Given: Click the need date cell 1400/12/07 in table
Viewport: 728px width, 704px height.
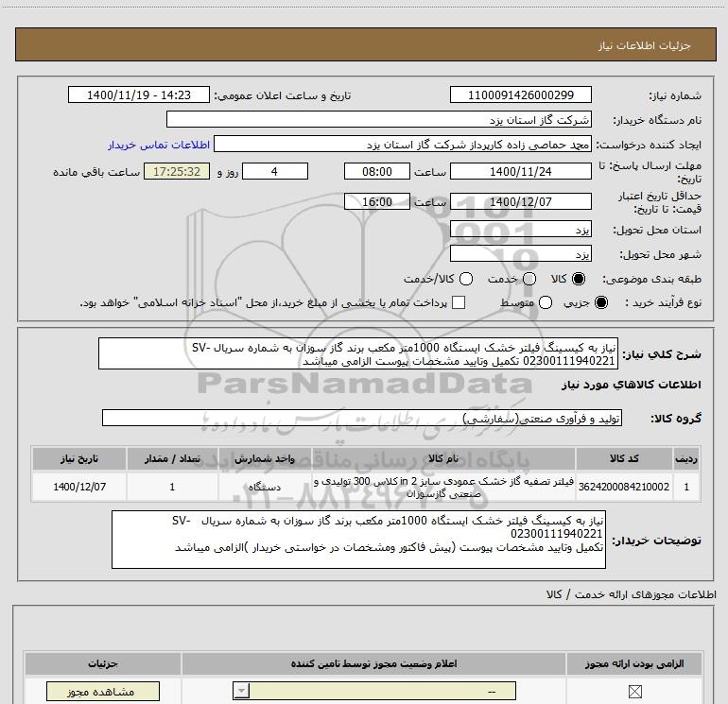Looking at the screenshot, I should pyautogui.click(x=79, y=487).
